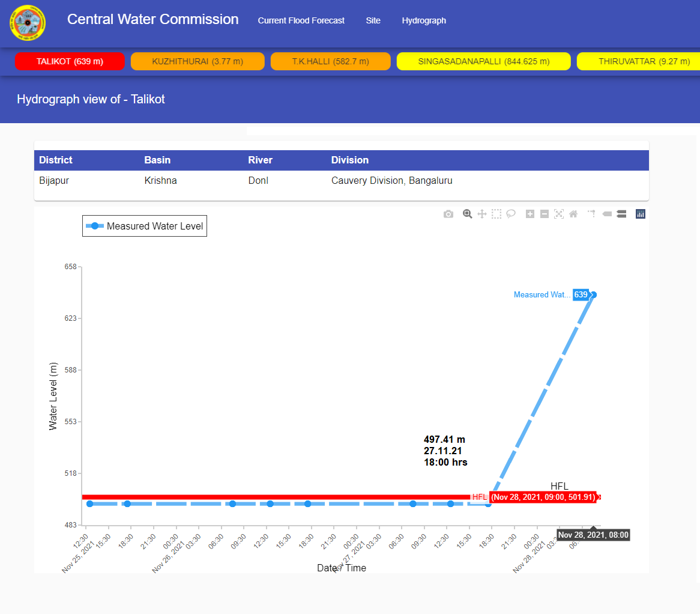Click the Central Water Commission logo
This screenshot has height=614, width=700.
pos(27,23)
